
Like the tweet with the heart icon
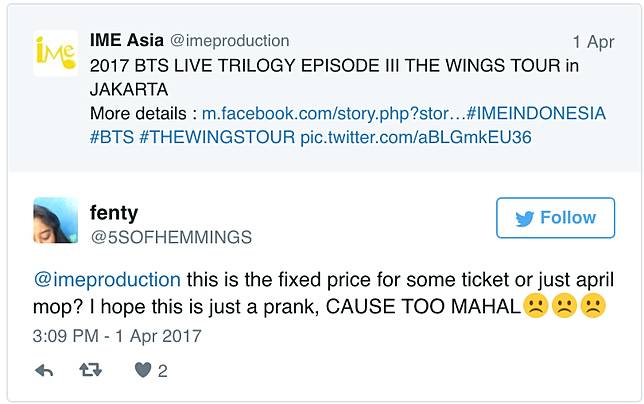point(143,370)
